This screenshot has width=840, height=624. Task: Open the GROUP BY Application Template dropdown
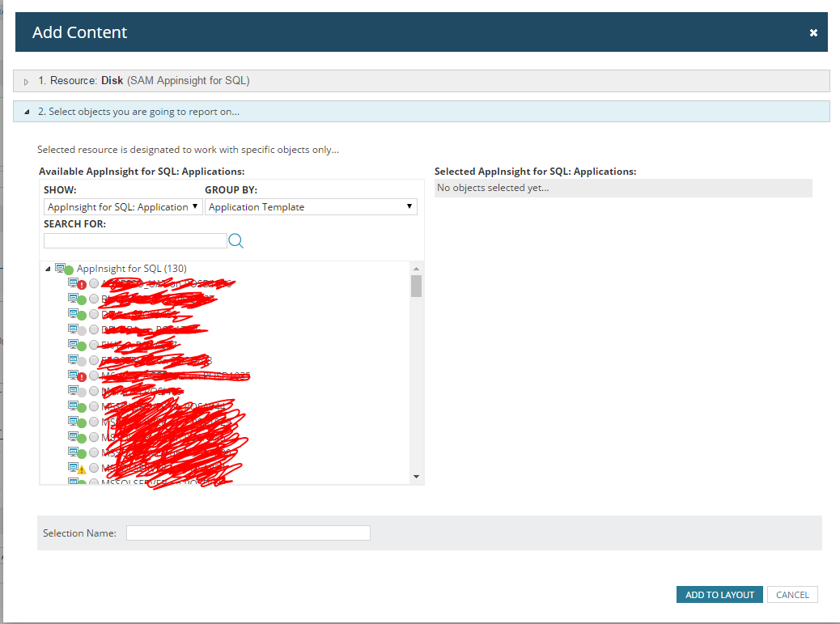click(311, 206)
